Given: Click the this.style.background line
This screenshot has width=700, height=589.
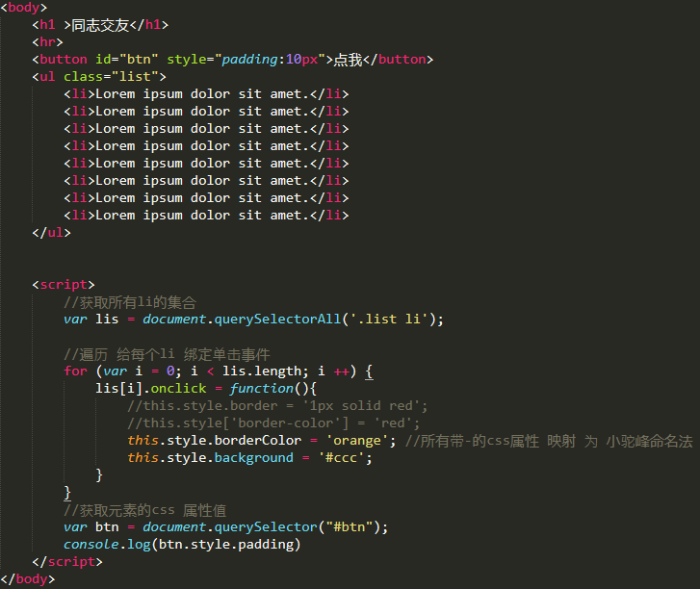Looking at the screenshot, I should 249,458.
